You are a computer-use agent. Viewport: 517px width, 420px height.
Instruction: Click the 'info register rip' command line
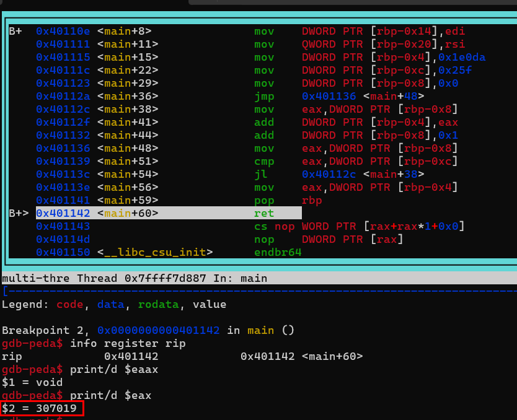click(x=94, y=343)
